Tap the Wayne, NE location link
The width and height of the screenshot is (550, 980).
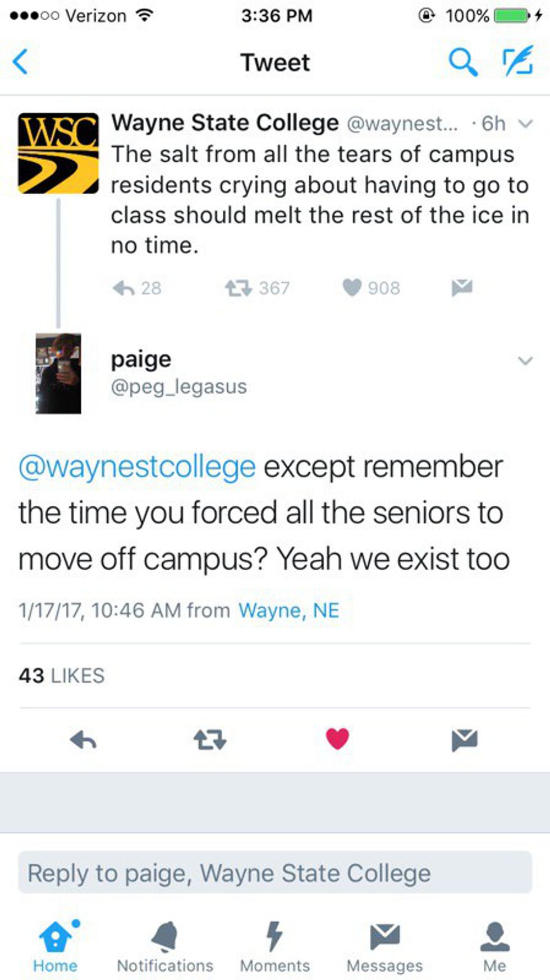tap(288, 610)
